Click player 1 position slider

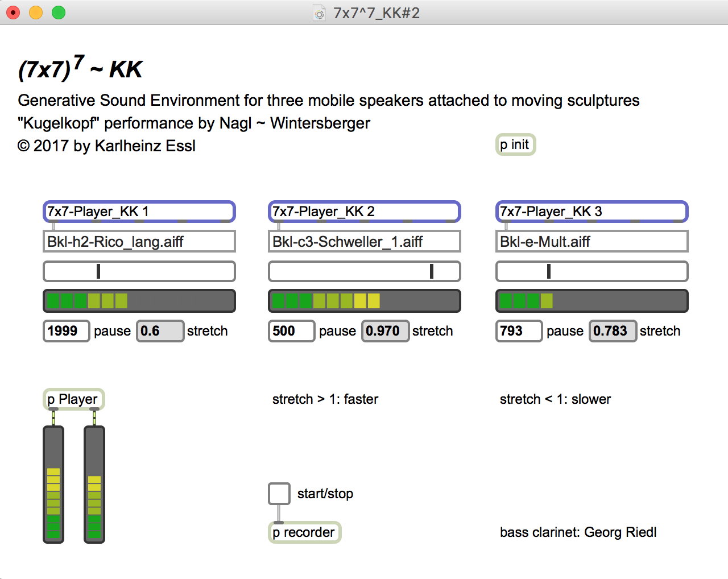tap(139, 271)
